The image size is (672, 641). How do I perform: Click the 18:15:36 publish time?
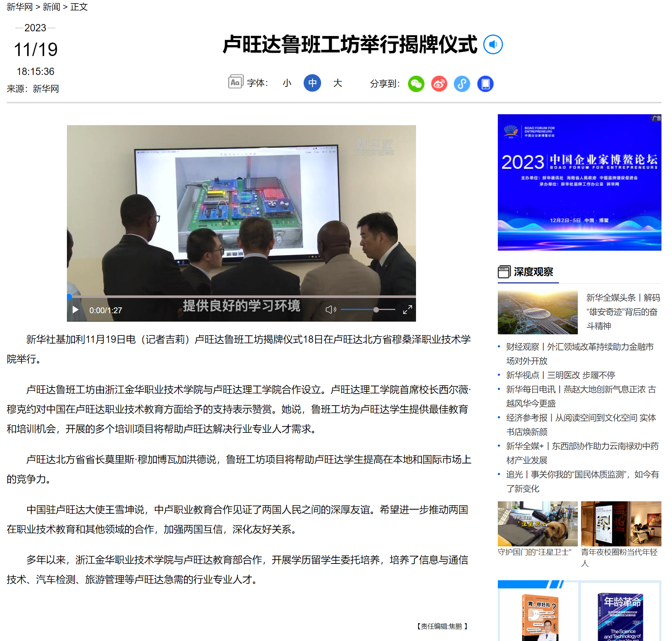tap(35, 71)
